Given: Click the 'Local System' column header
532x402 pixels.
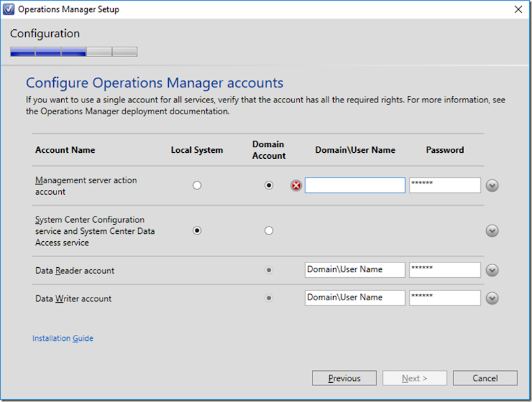Looking at the screenshot, I should (x=197, y=150).
